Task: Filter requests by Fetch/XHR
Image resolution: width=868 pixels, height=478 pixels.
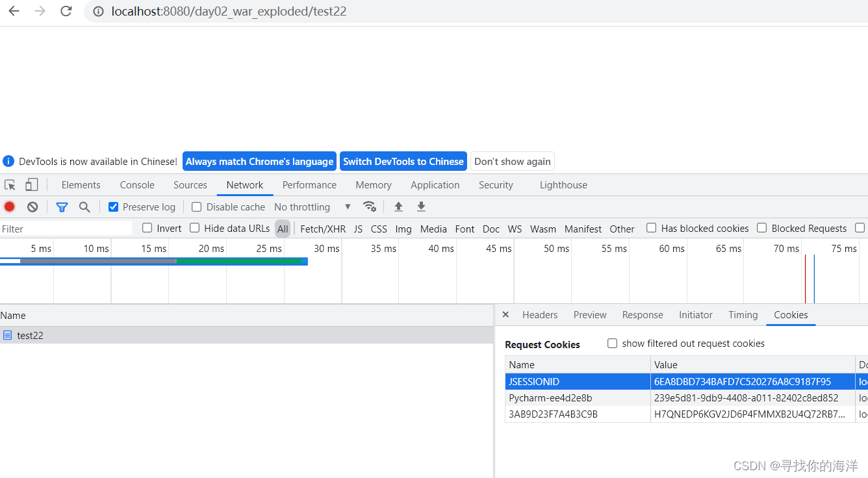Action: pos(323,229)
